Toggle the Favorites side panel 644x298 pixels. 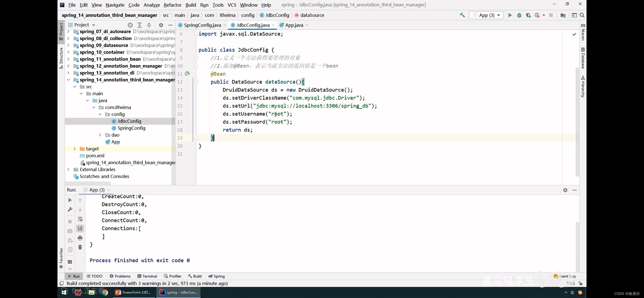(61, 258)
